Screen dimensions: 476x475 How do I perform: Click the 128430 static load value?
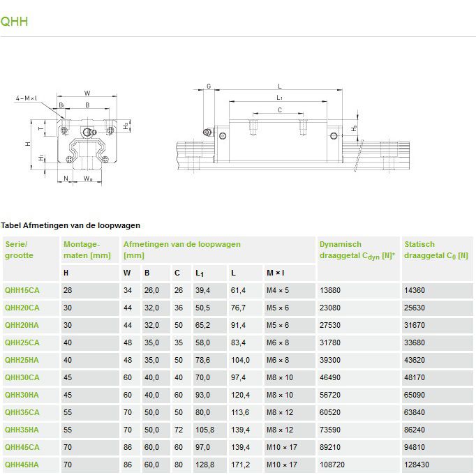[x=418, y=465]
